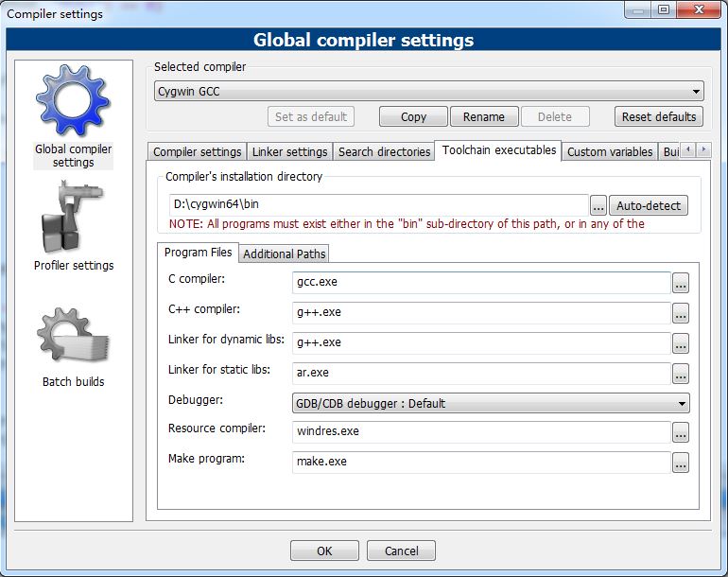Click the "Make program:" label

point(206,459)
